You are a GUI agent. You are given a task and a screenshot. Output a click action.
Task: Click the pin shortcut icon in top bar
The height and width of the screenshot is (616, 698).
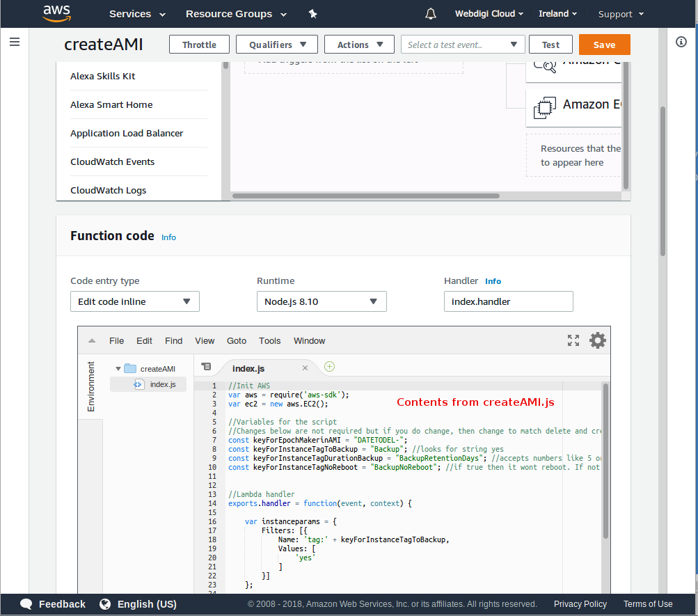pyautogui.click(x=313, y=14)
